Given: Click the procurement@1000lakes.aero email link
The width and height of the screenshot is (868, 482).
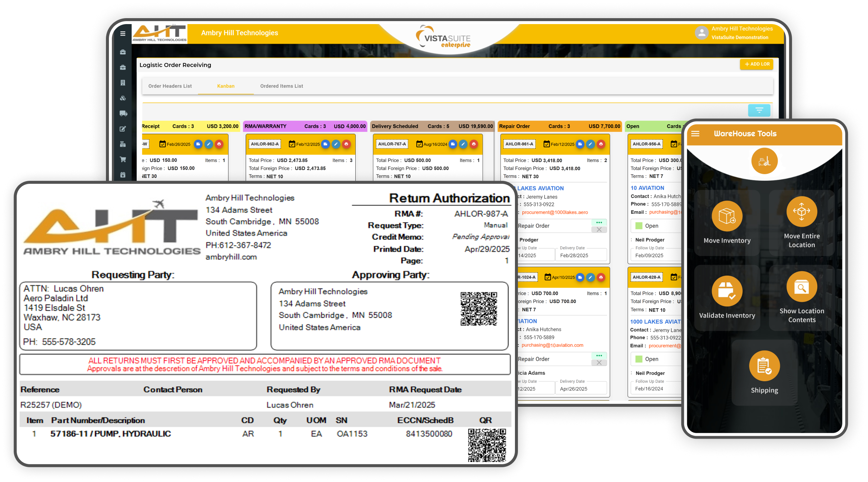Looking at the screenshot, I should pyautogui.click(x=555, y=212).
